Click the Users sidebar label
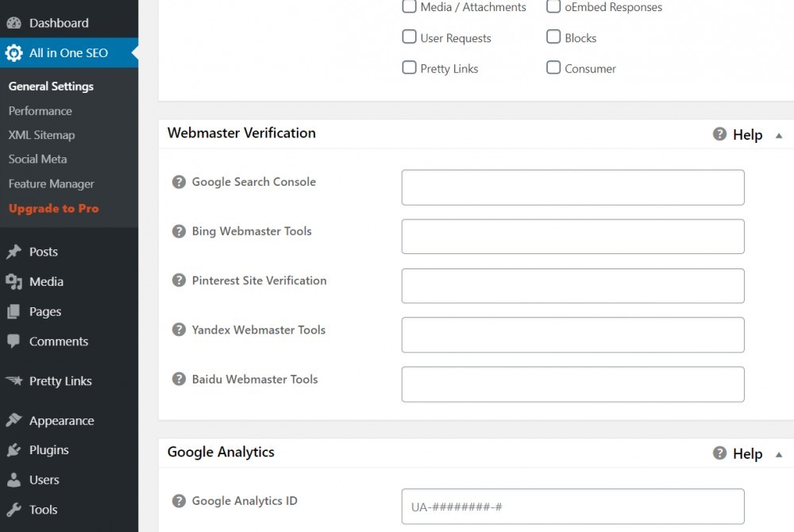Image resolution: width=794 pixels, height=532 pixels. (44, 480)
